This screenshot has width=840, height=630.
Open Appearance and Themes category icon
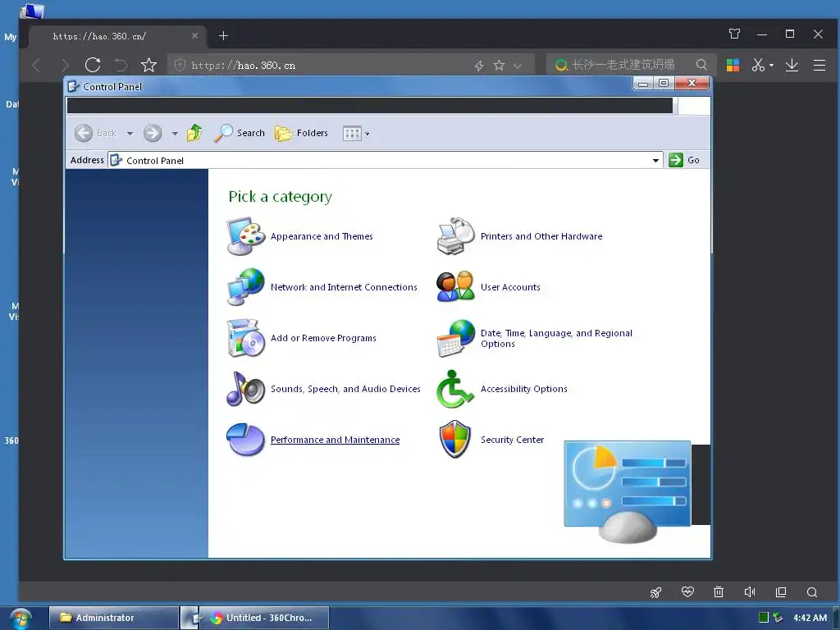246,236
